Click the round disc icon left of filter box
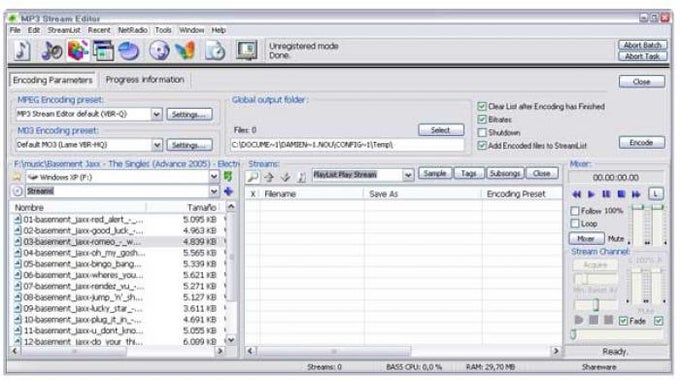This screenshot has width=680, height=380. click(x=17, y=191)
